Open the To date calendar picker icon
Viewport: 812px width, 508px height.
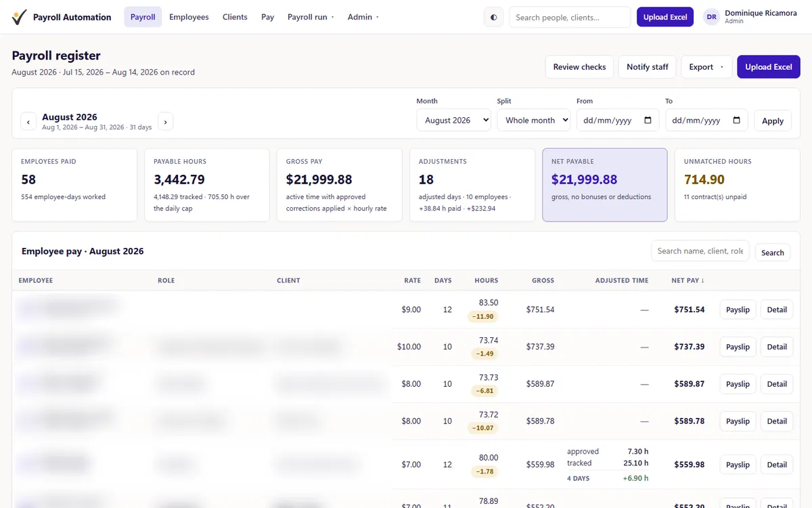[736, 121]
